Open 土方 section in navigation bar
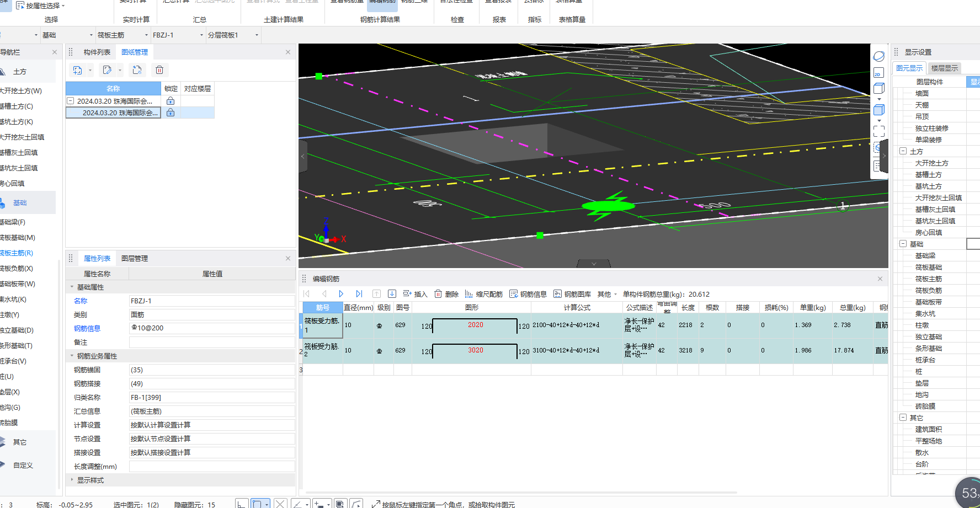The height and width of the screenshot is (508, 980). tap(19, 72)
